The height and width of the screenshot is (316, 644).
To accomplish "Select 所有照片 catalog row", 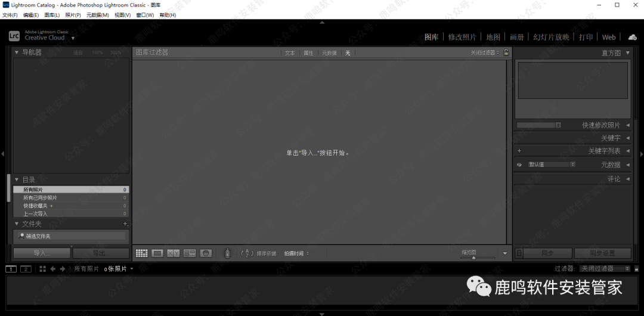I will 71,190.
